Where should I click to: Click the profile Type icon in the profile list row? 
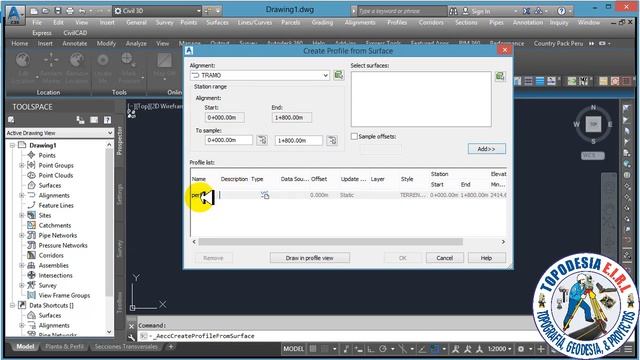click(x=265, y=195)
